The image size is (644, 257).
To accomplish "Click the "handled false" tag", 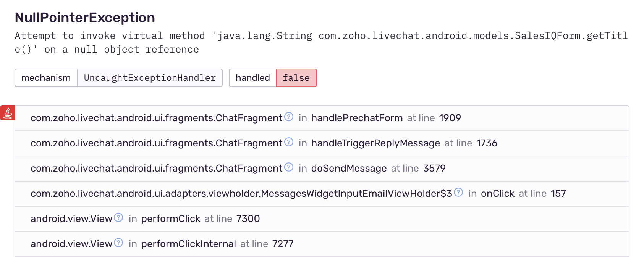I will point(273,78).
